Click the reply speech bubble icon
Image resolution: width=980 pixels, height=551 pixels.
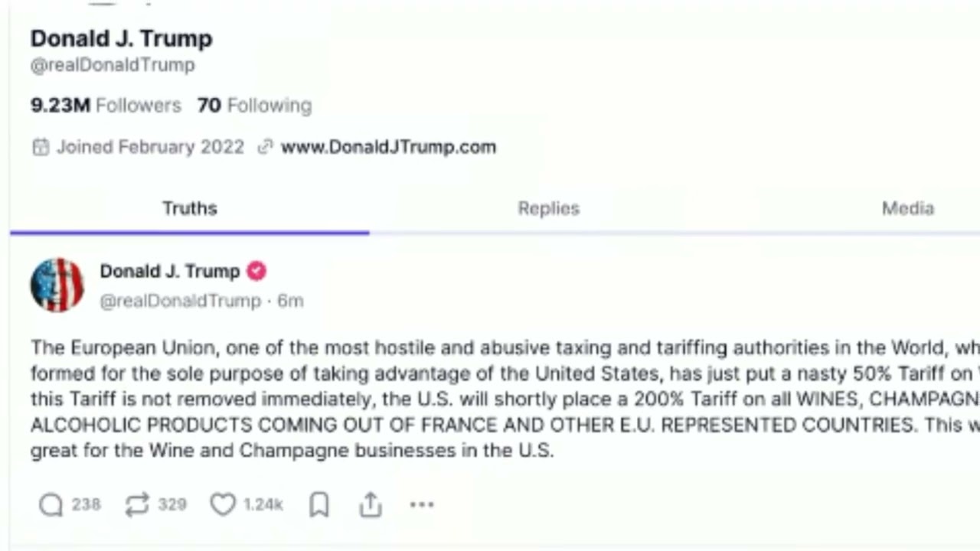(x=51, y=504)
